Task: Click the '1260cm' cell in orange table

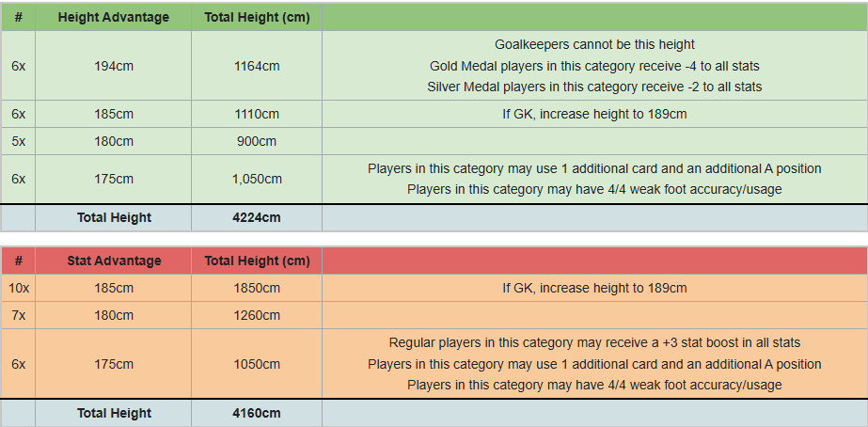Action: [x=257, y=315]
